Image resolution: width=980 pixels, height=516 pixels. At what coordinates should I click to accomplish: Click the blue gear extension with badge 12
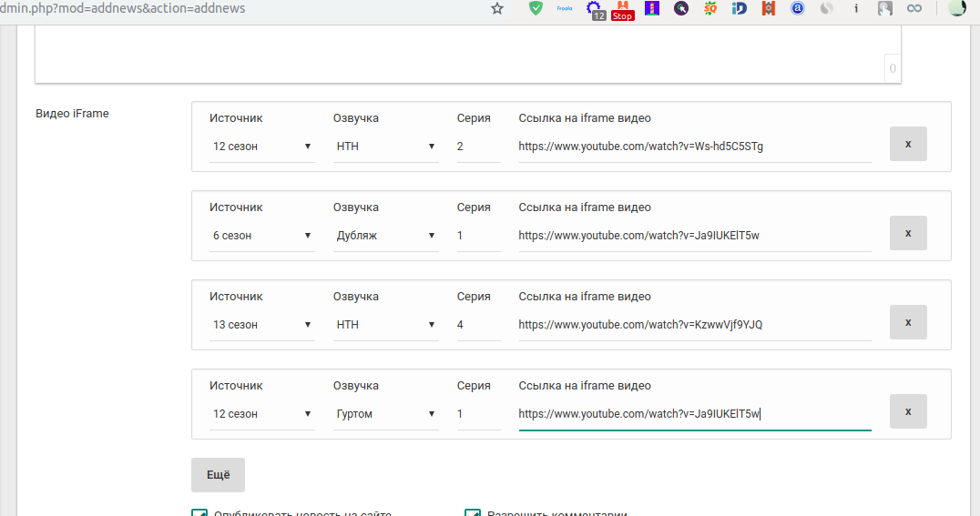tap(595, 9)
